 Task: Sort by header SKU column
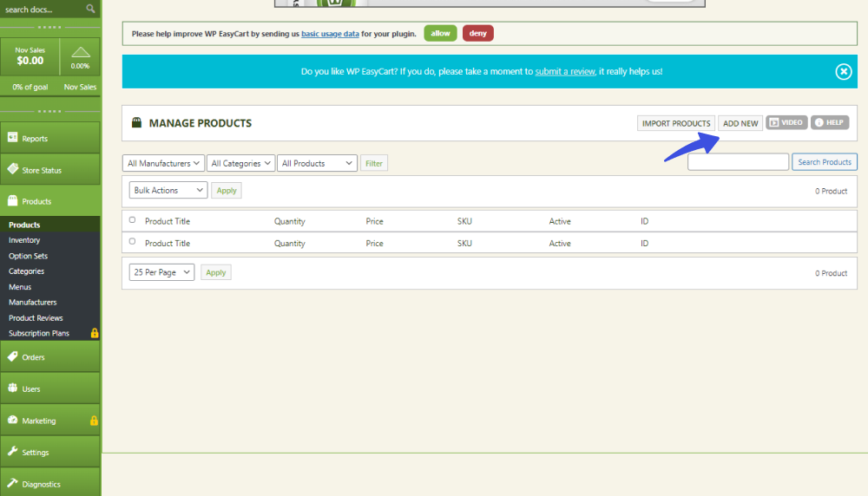(x=464, y=221)
